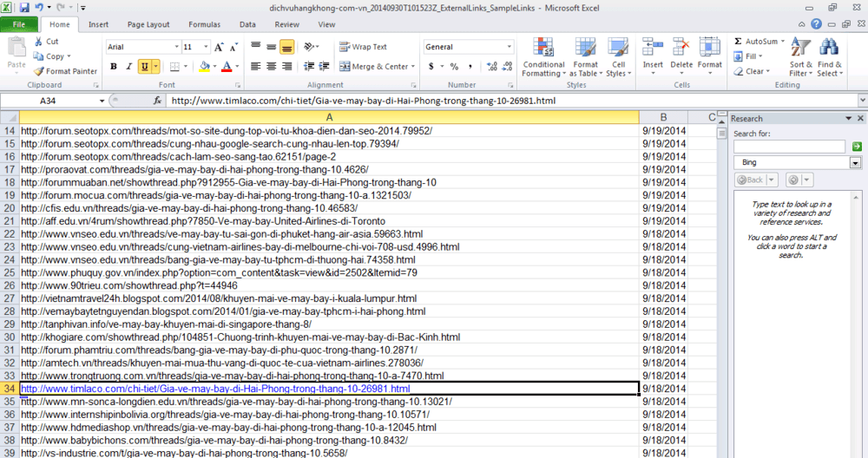This screenshot has width=868, height=458.
Task: Click Decrease Indent icon
Action: [309, 67]
